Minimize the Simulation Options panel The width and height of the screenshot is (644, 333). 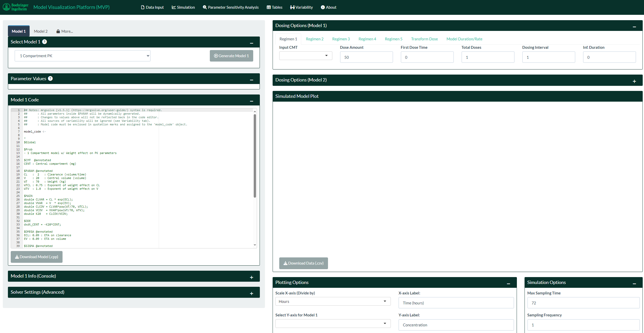(634, 284)
